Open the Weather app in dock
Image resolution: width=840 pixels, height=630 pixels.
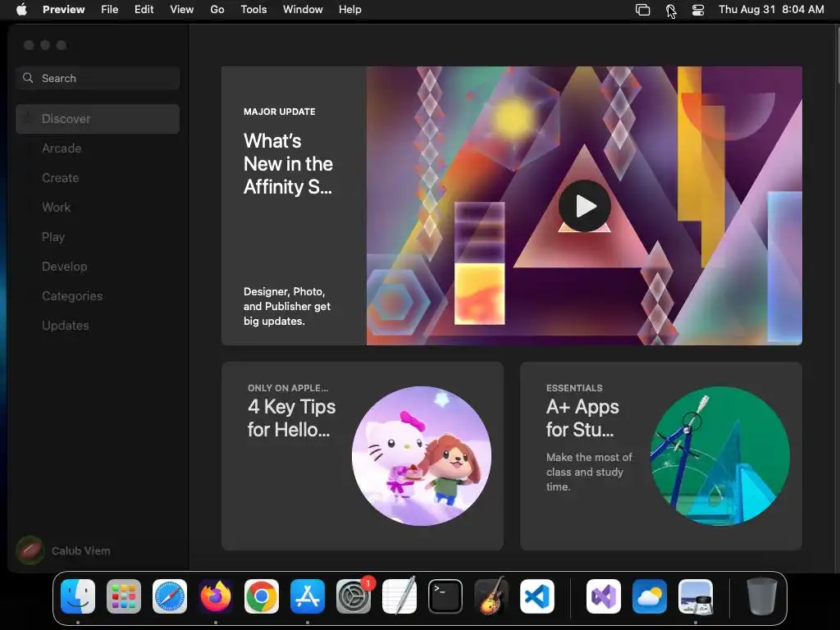pos(650,596)
